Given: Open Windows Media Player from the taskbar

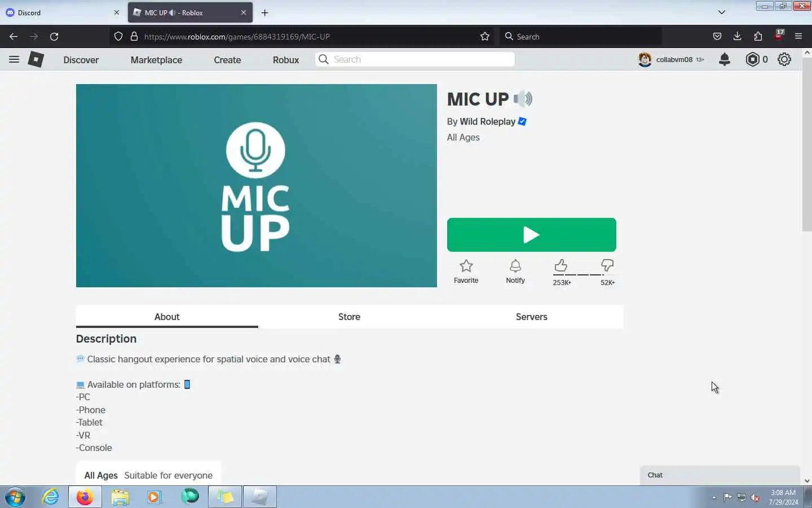Looking at the screenshot, I should 155,497.
